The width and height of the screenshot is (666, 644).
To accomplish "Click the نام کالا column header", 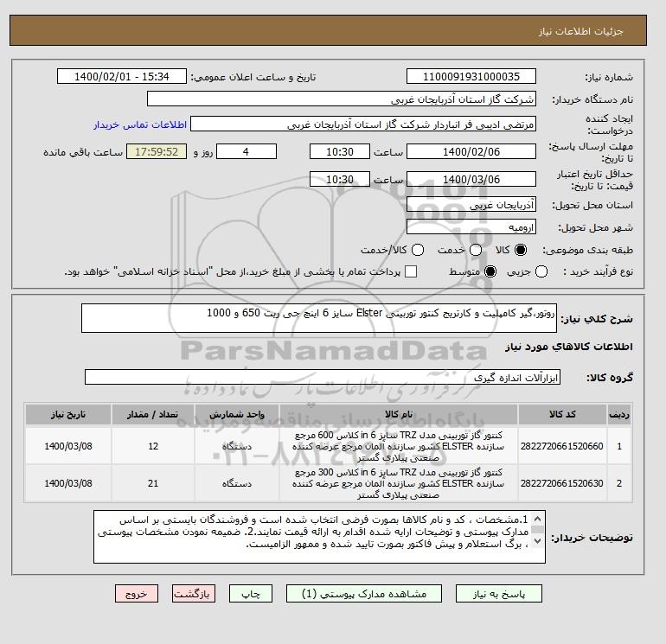I will point(399,414).
